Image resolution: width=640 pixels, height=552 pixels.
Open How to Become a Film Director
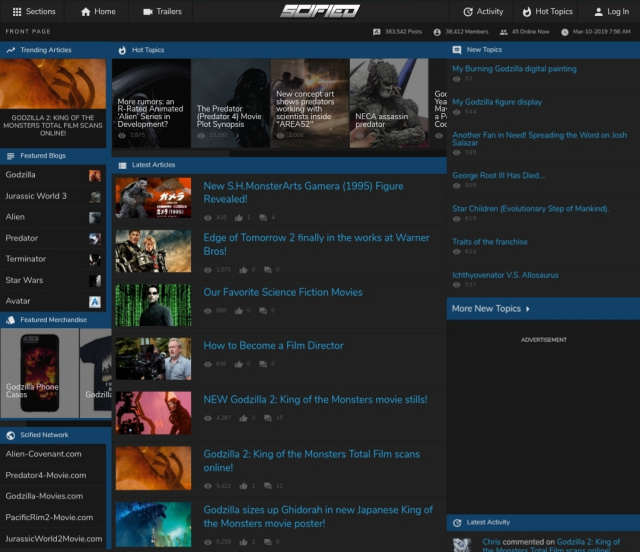pyautogui.click(x=273, y=346)
